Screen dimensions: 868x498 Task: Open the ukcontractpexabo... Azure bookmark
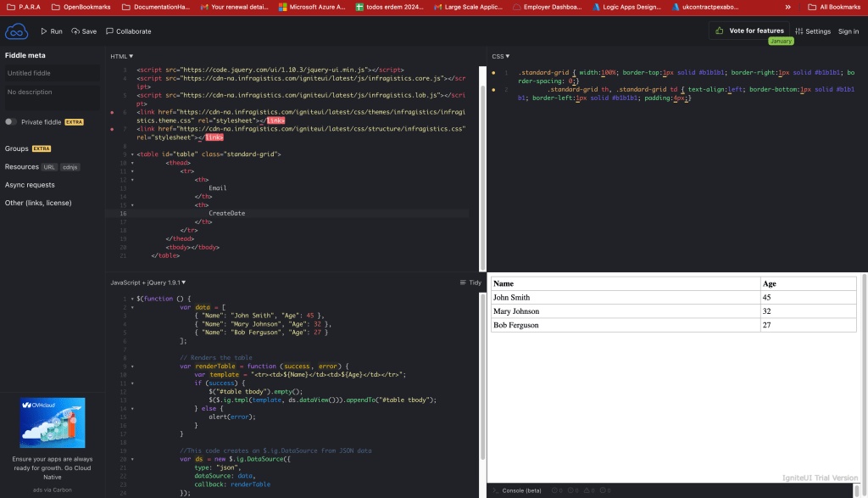click(705, 7)
